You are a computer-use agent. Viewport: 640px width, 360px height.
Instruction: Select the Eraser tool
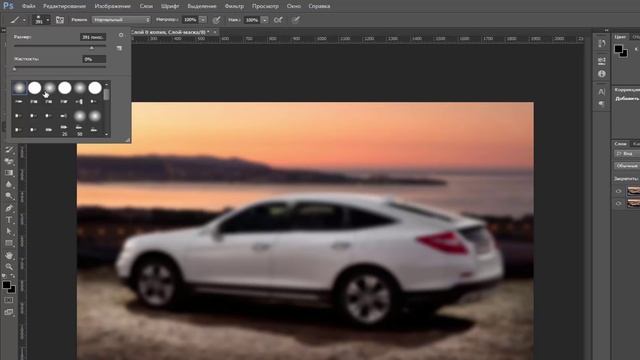9,161
